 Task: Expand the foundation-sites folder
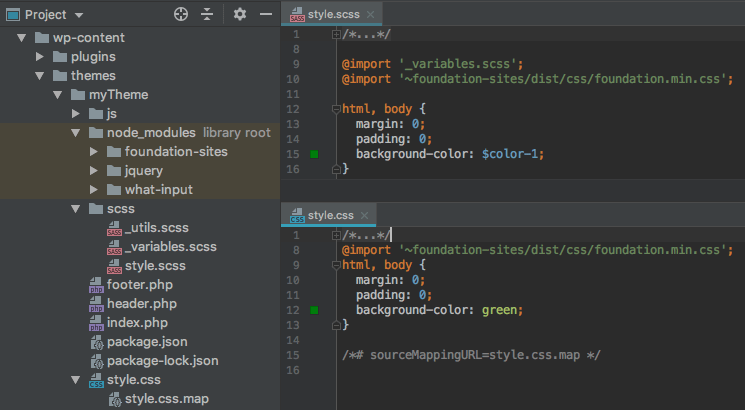pos(94,152)
